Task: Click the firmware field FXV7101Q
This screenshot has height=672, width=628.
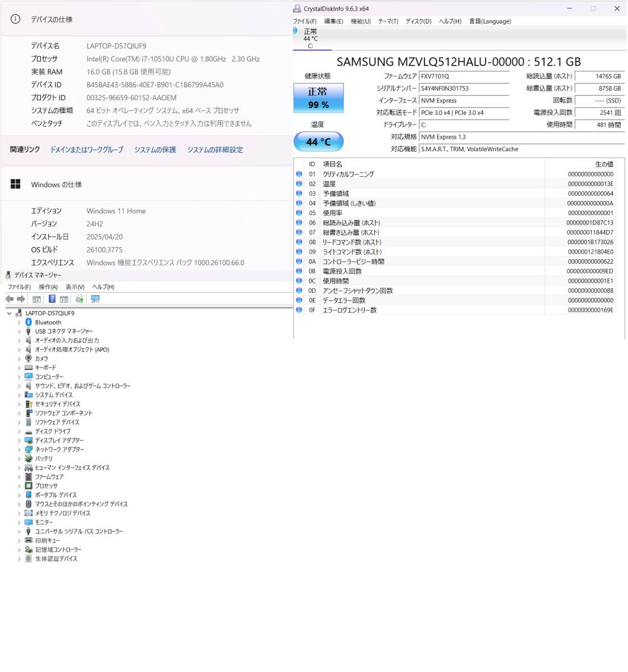Action: click(x=464, y=76)
